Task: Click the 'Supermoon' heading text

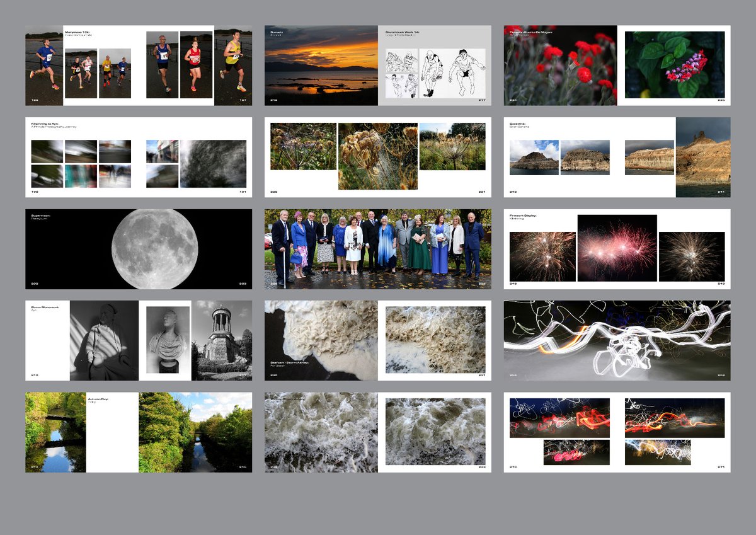Action: [x=42, y=215]
